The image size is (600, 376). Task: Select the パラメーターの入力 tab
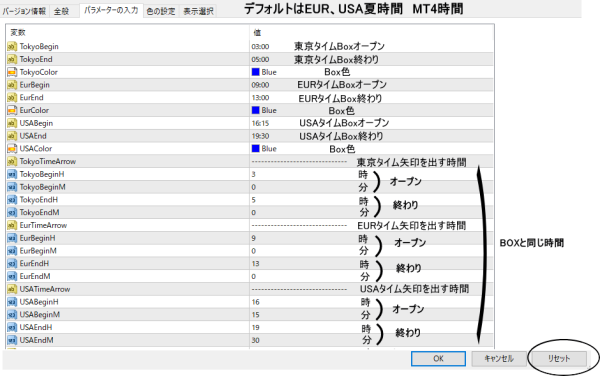tap(111, 10)
